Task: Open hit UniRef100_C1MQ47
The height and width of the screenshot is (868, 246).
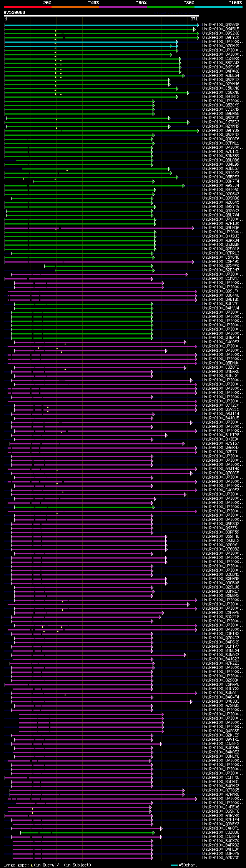Action: point(221,278)
